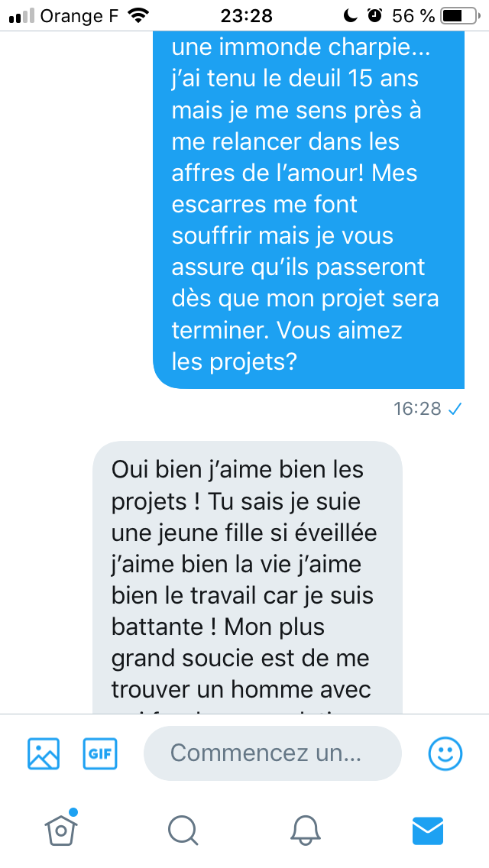This screenshot has width=489, height=868.
Task: Tap the 'Orange F' carrier label
Action: [x=79, y=16]
